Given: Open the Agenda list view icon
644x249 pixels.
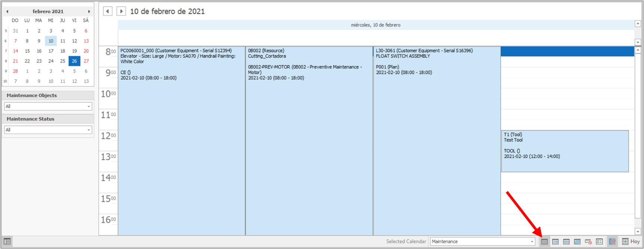Looking at the screenshot, I should point(600,242).
